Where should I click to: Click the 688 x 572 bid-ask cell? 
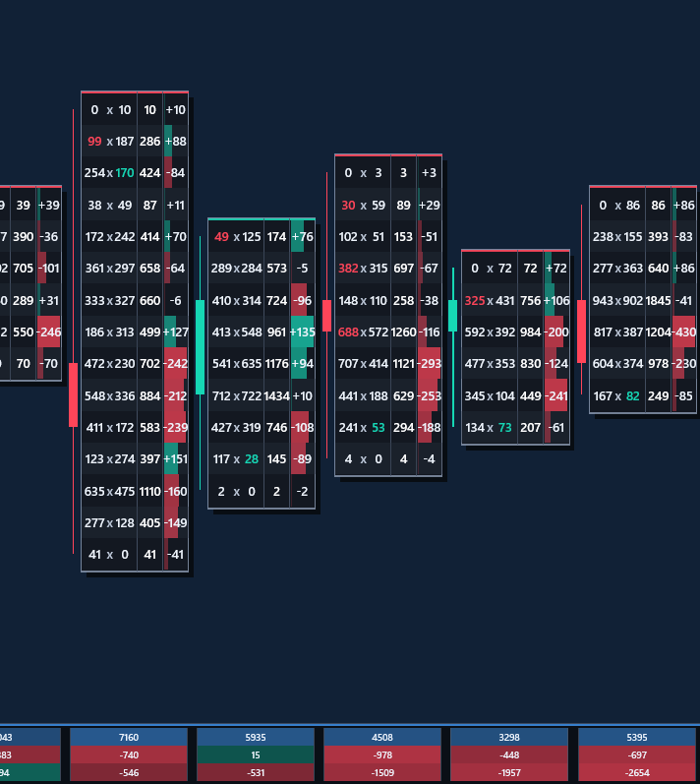(x=363, y=332)
